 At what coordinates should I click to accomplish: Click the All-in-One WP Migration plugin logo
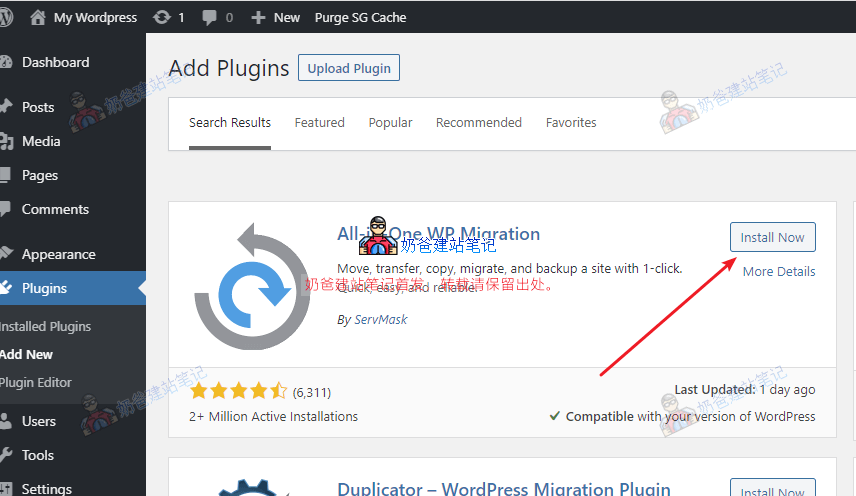253,286
